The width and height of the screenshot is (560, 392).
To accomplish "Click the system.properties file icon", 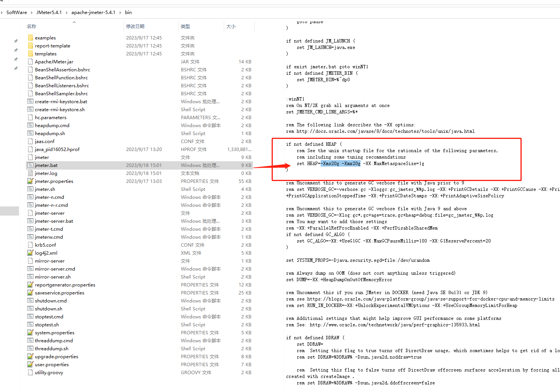I will pos(30,332).
